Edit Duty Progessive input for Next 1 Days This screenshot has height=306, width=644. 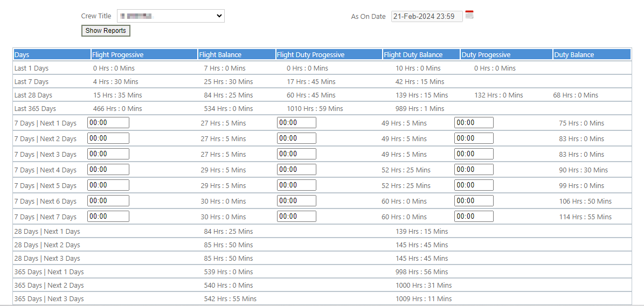pos(474,123)
